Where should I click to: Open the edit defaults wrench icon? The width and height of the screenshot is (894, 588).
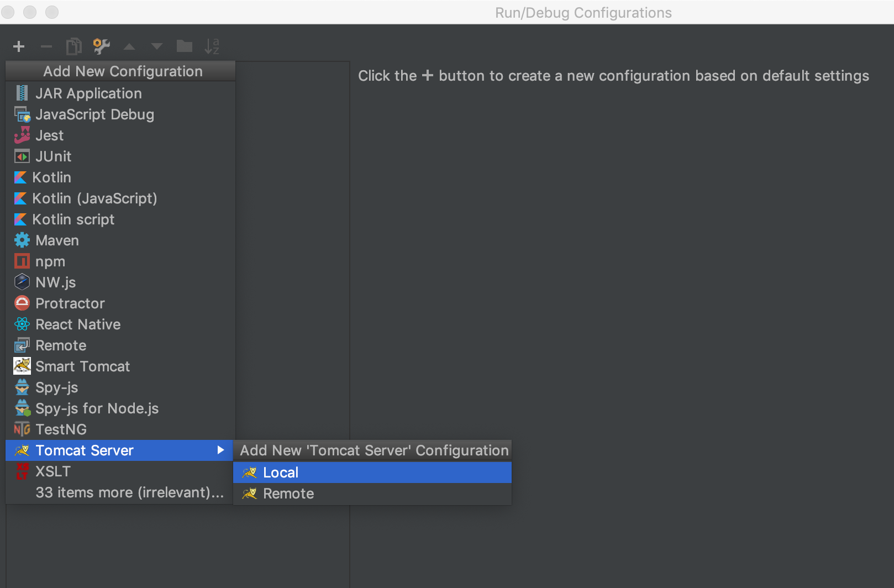101,46
